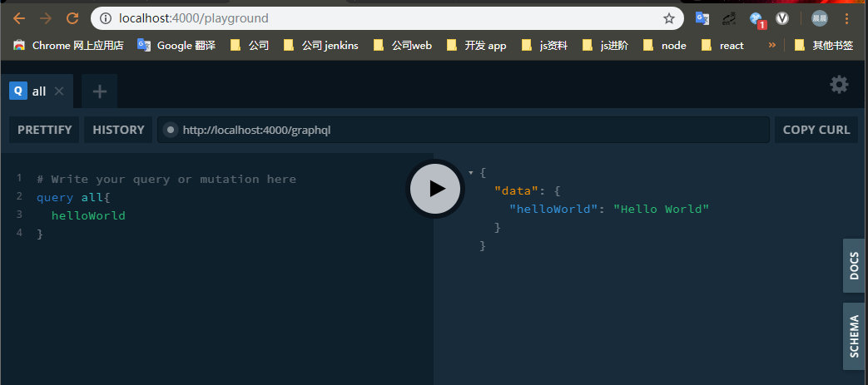
Task: Click the helloWorld field in query editor
Action: pyautogui.click(x=88, y=215)
